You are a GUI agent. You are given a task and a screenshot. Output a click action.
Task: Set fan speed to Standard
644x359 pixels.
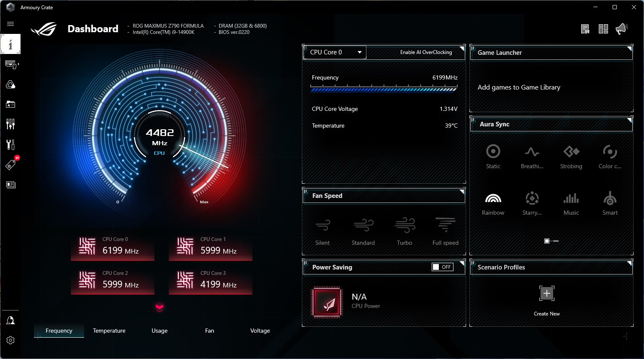pyautogui.click(x=363, y=231)
